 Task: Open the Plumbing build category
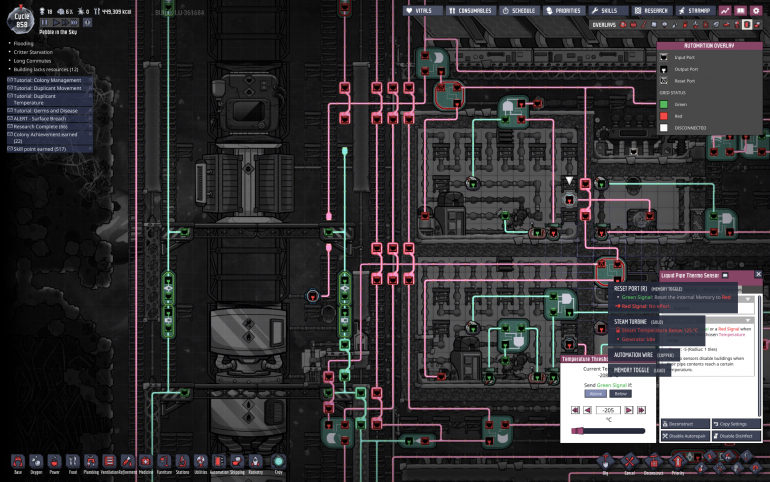point(91,462)
